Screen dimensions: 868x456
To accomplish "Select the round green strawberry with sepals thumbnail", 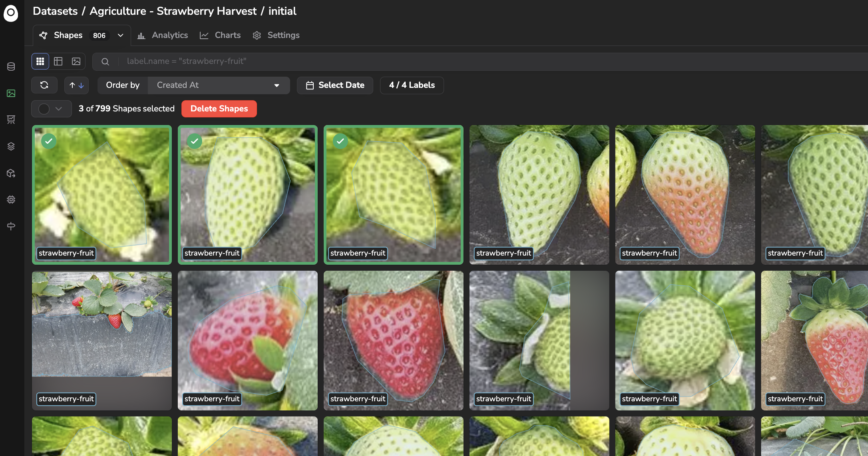I will click(685, 341).
